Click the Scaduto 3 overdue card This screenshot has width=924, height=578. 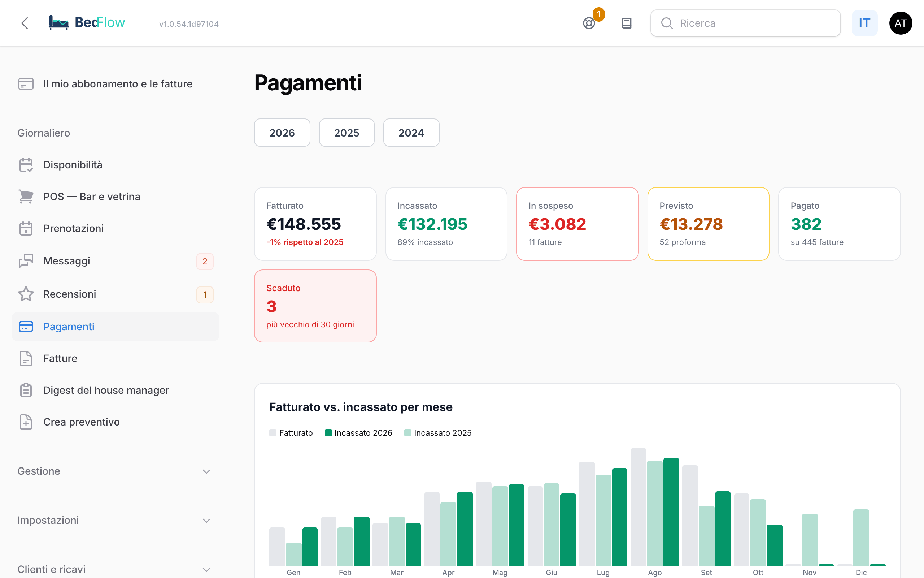(x=315, y=306)
